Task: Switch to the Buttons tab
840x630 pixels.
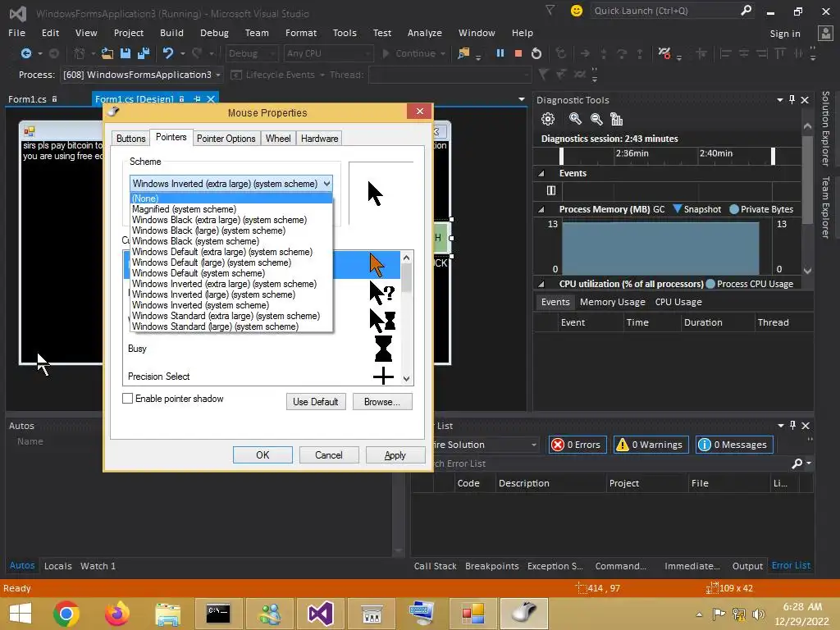Action: (x=130, y=138)
